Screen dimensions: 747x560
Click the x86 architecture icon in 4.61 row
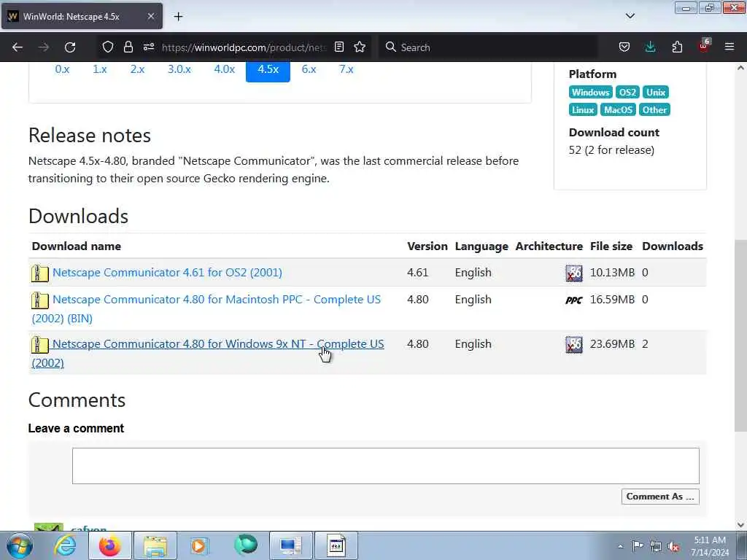point(573,273)
